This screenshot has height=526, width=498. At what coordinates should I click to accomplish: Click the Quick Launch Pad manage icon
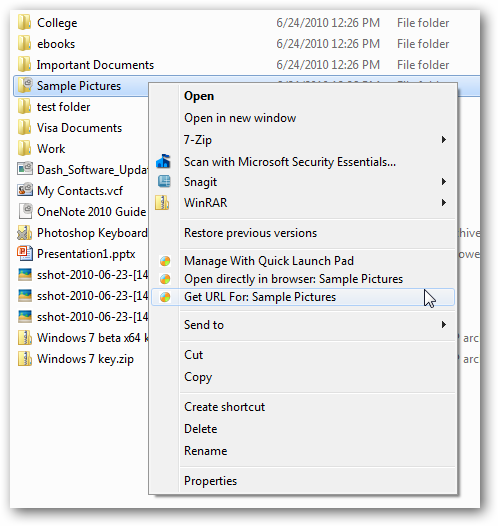coord(165,261)
